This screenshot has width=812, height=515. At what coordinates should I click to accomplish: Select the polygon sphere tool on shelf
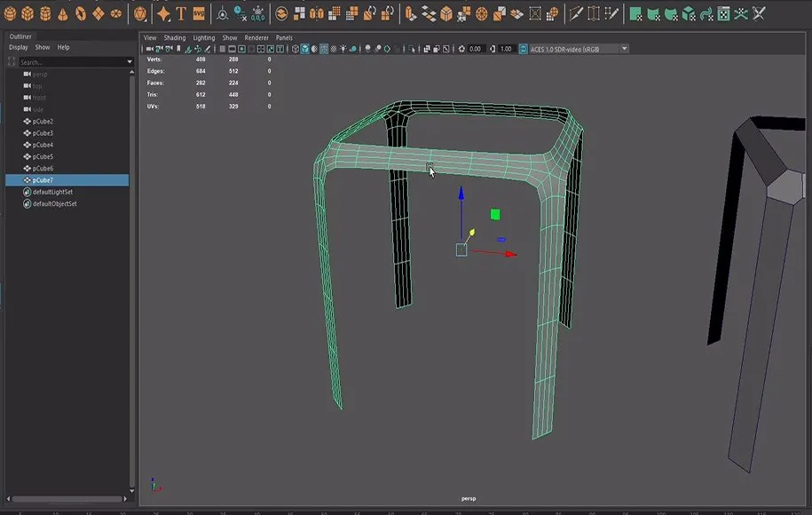(x=9, y=12)
